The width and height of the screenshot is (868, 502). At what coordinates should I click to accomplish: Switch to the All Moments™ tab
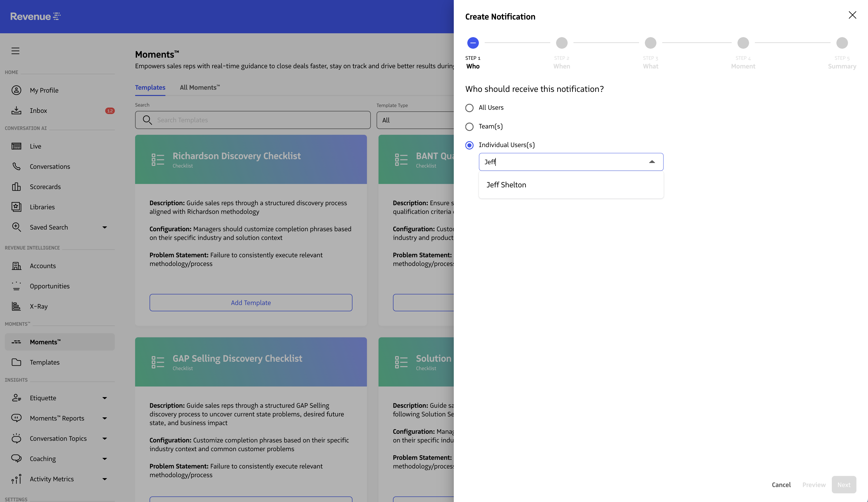pyautogui.click(x=200, y=88)
